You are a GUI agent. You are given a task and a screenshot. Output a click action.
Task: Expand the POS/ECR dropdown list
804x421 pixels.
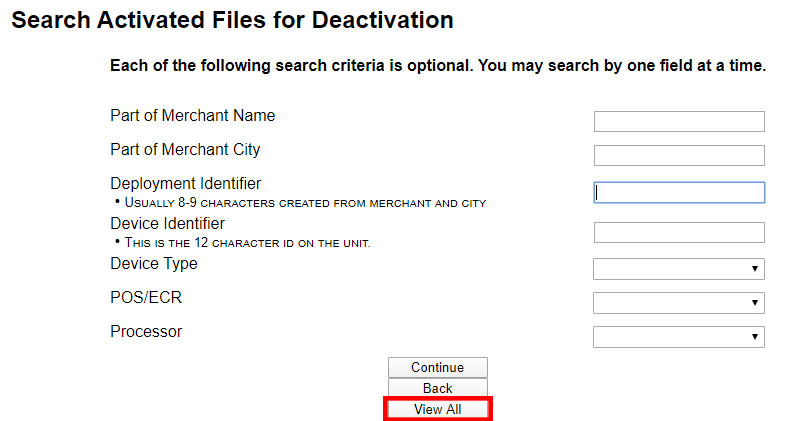[679, 303]
